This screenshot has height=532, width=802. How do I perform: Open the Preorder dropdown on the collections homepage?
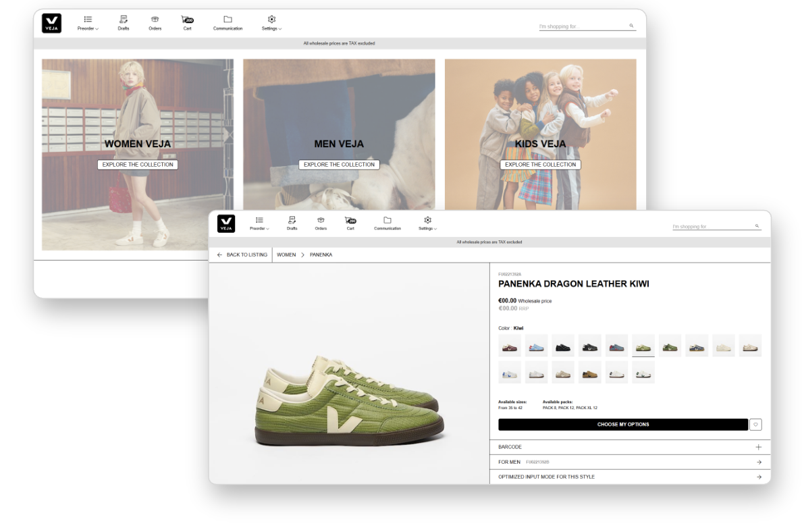(x=88, y=23)
